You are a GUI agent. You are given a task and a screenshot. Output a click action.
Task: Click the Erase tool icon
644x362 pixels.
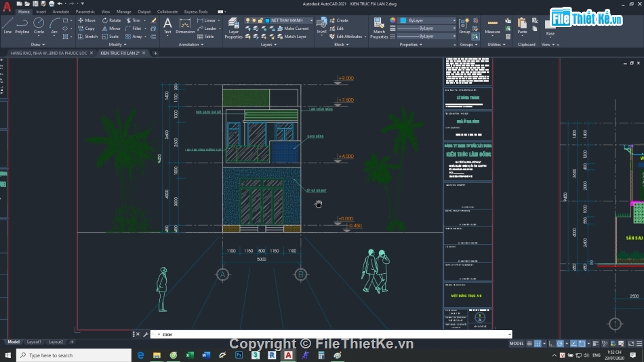click(x=154, y=20)
